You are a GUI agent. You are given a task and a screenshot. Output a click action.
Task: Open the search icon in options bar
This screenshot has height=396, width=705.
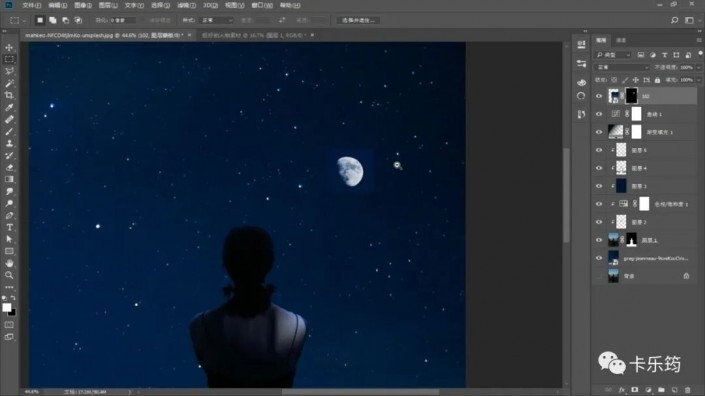pos(674,20)
